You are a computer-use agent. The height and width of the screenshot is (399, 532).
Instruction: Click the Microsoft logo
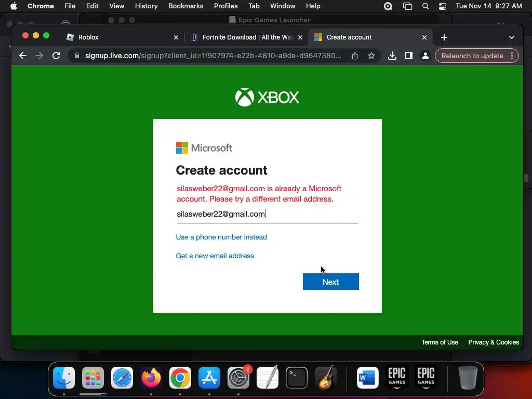point(204,148)
